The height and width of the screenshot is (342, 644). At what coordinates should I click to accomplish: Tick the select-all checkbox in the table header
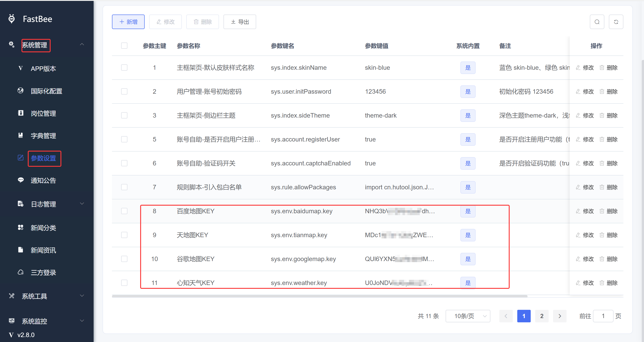124,46
